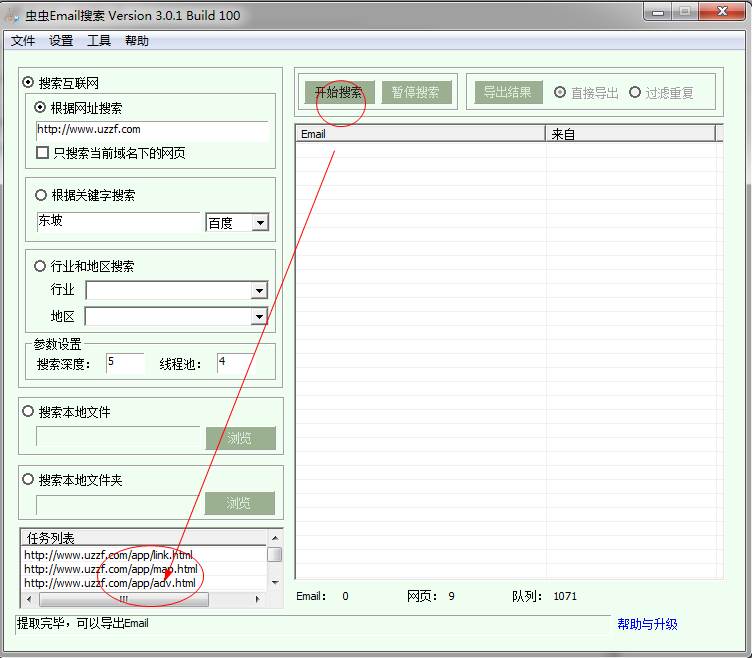Click the URL field with http://www.uzzf.com
The width and height of the screenshot is (752, 658).
(152, 130)
